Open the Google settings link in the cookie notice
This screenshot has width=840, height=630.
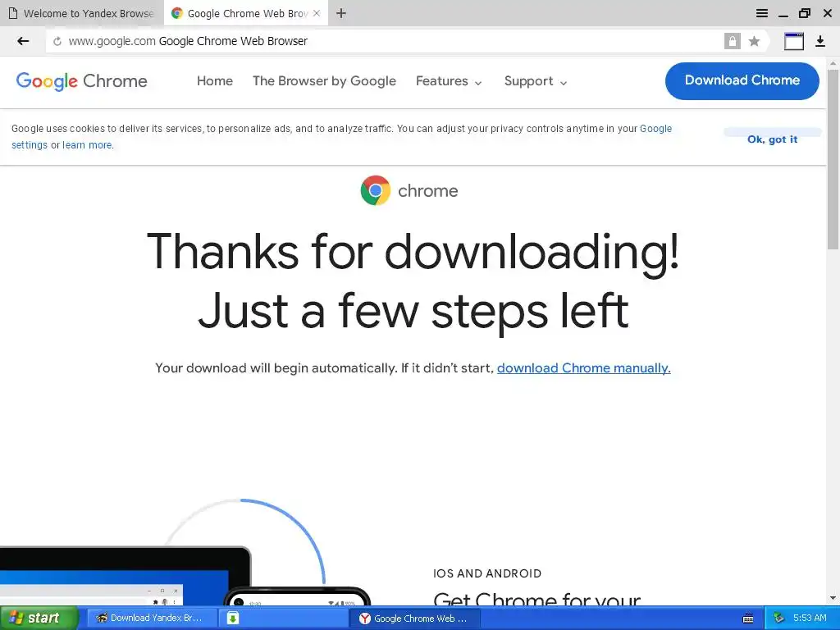click(x=655, y=129)
